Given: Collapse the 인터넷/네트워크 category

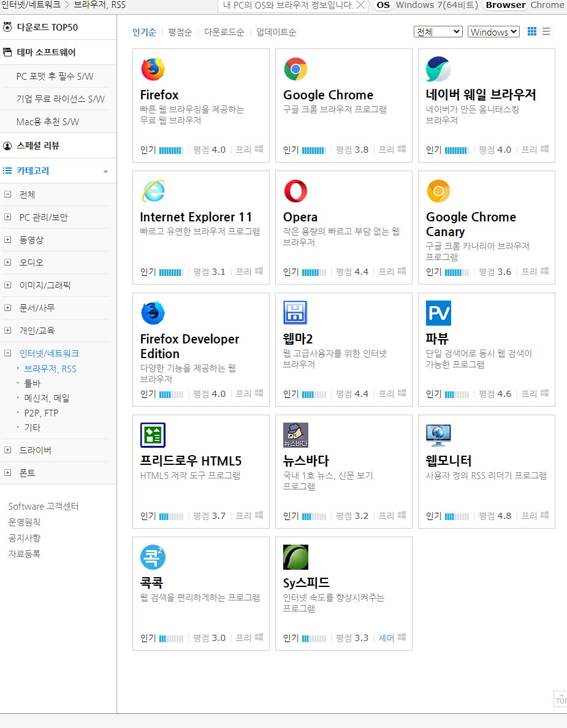Looking at the screenshot, I should pos(7,353).
